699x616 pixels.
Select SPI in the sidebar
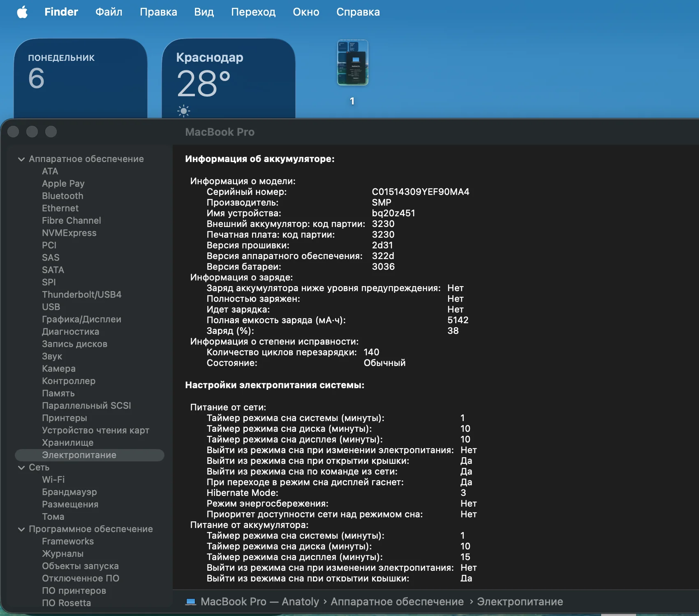coord(49,283)
